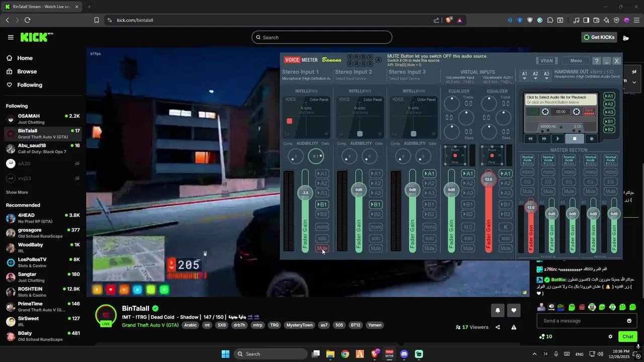Open Leo AI sparkle icon in toolbar
Screen dimensions: 644x362
coord(606,20)
